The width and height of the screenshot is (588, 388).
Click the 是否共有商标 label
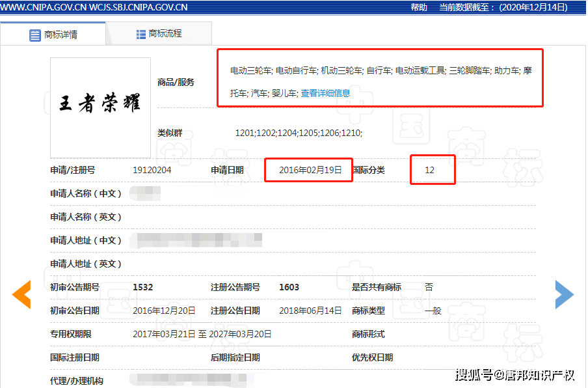(377, 287)
